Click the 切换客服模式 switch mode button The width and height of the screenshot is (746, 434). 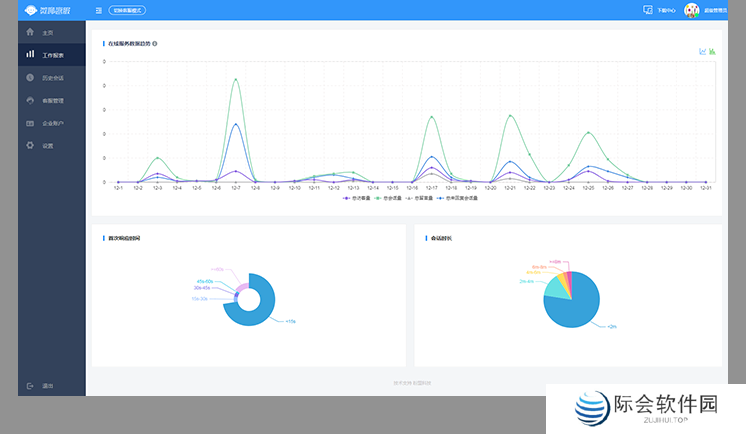[x=127, y=10]
